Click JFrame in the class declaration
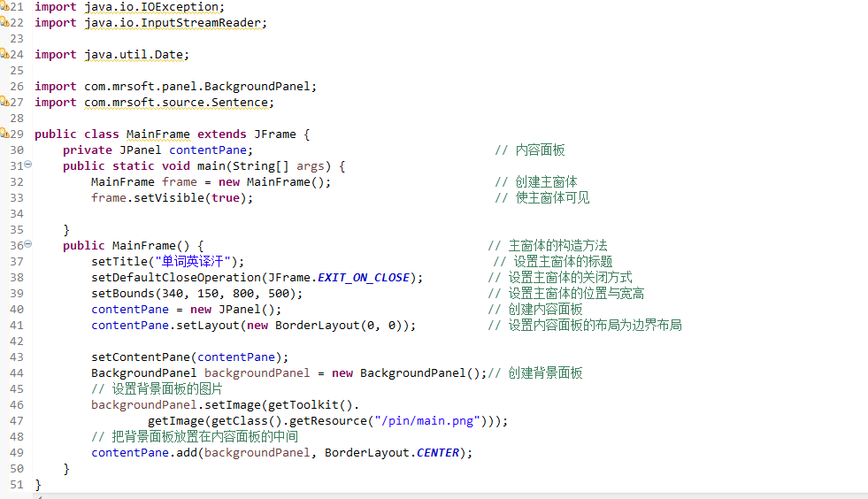The image size is (868, 499). point(275,134)
